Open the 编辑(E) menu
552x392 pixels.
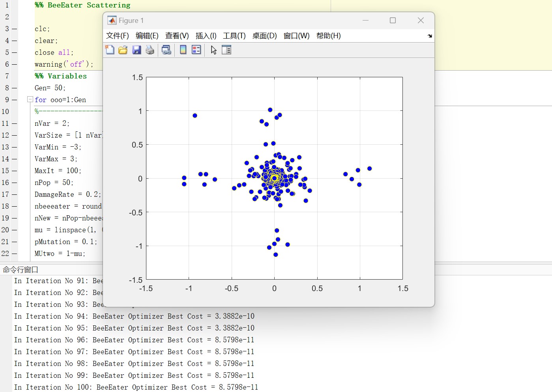(x=147, y=36)
